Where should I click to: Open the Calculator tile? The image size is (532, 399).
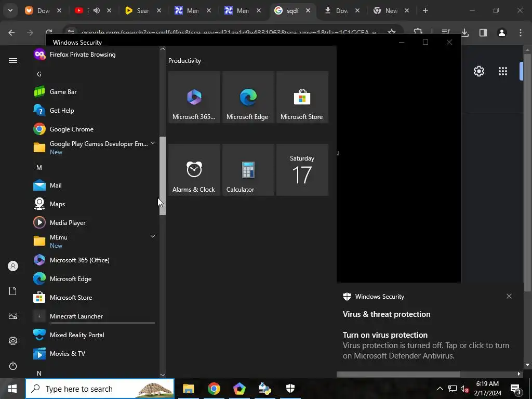click(x=248, y=170)
